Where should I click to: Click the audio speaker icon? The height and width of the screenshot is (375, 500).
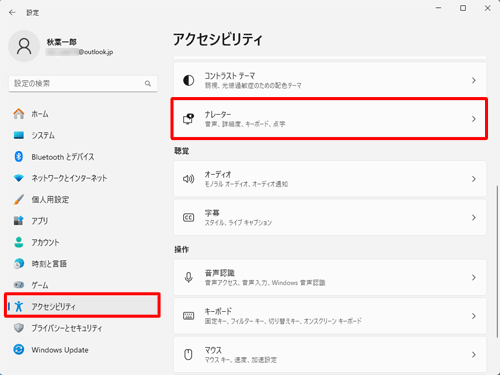(x=189, y=179)
